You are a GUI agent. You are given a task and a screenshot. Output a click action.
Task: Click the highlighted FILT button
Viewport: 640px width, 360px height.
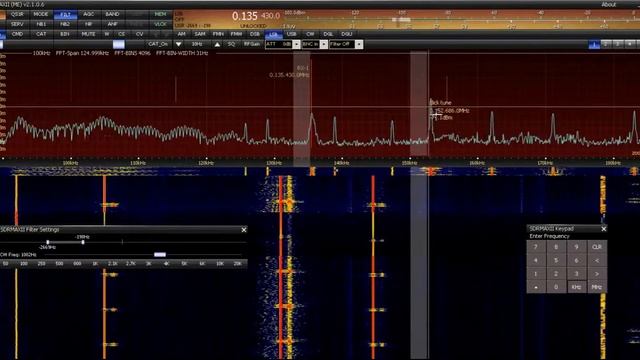click(x=65, y=15)
